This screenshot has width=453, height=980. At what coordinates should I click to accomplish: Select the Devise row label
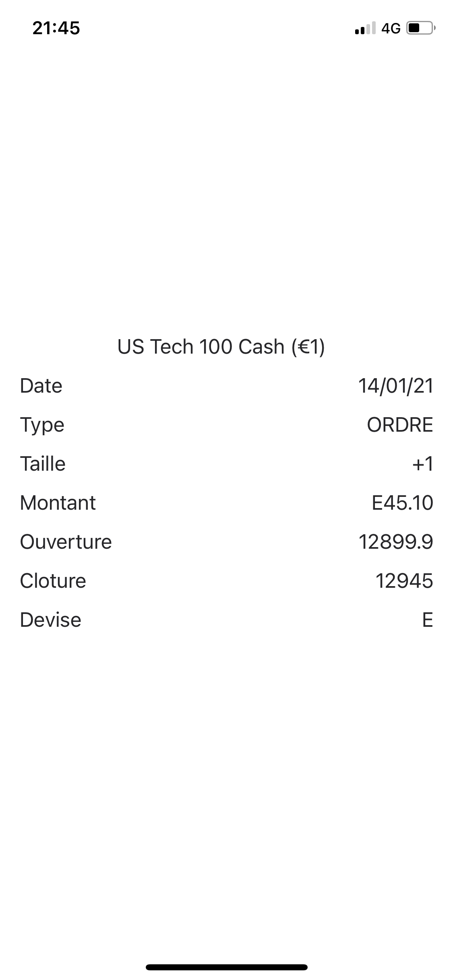(51, 620)
